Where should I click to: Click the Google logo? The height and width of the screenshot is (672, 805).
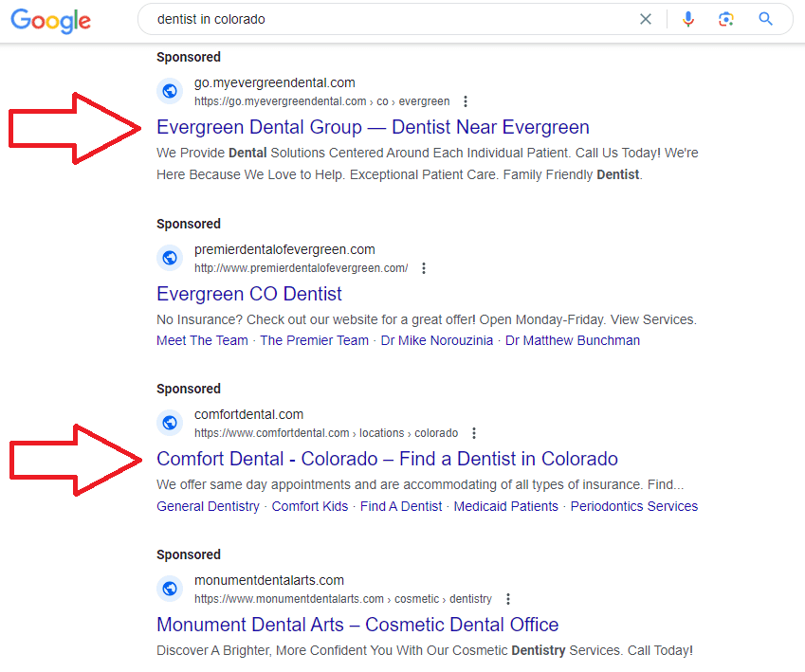tap(49, 21)
